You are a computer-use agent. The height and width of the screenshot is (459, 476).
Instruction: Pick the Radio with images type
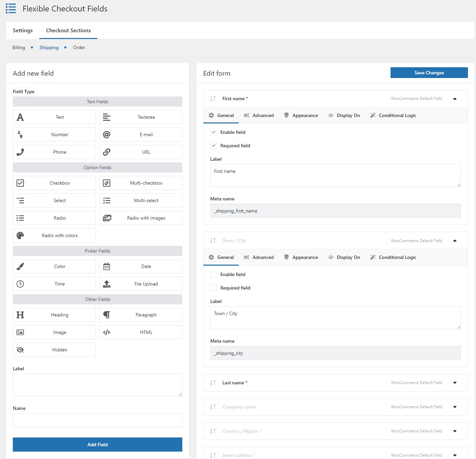point(141,218)
